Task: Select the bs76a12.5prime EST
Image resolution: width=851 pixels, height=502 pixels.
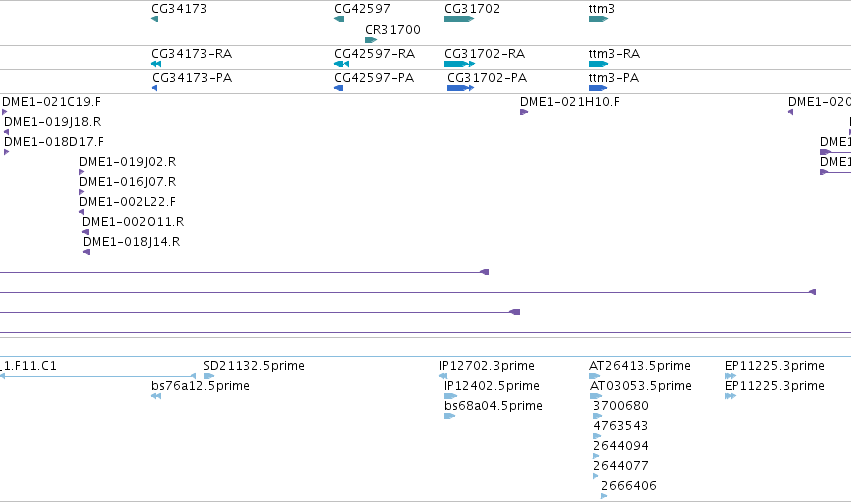Action: tap(156, 396)
